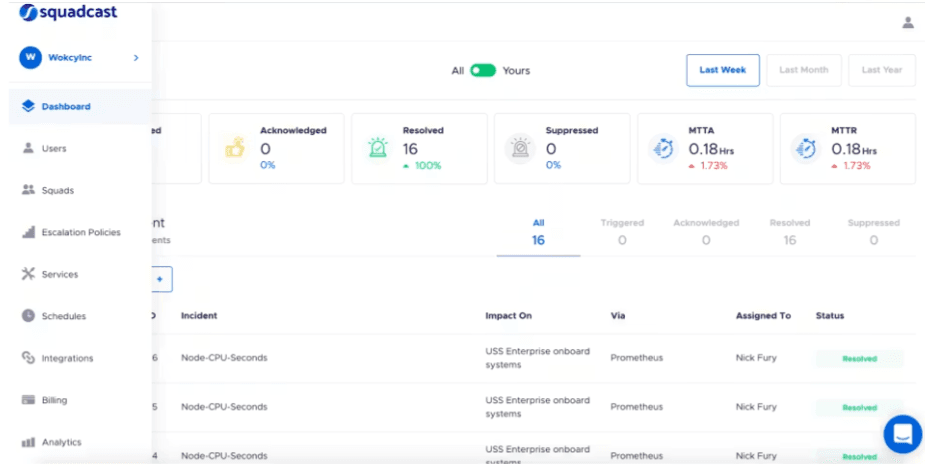925x471 pixels.
Task: Click the Status column header
Action: coord(830,316)
